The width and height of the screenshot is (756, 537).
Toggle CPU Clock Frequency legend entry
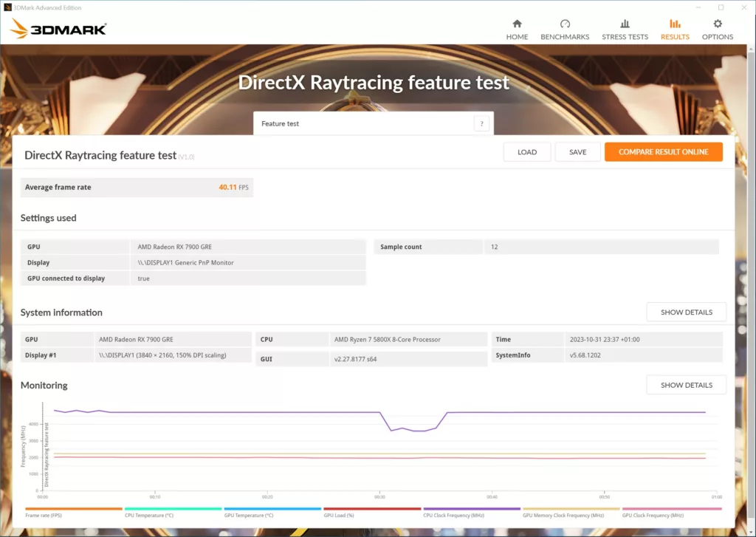(472, 512)
